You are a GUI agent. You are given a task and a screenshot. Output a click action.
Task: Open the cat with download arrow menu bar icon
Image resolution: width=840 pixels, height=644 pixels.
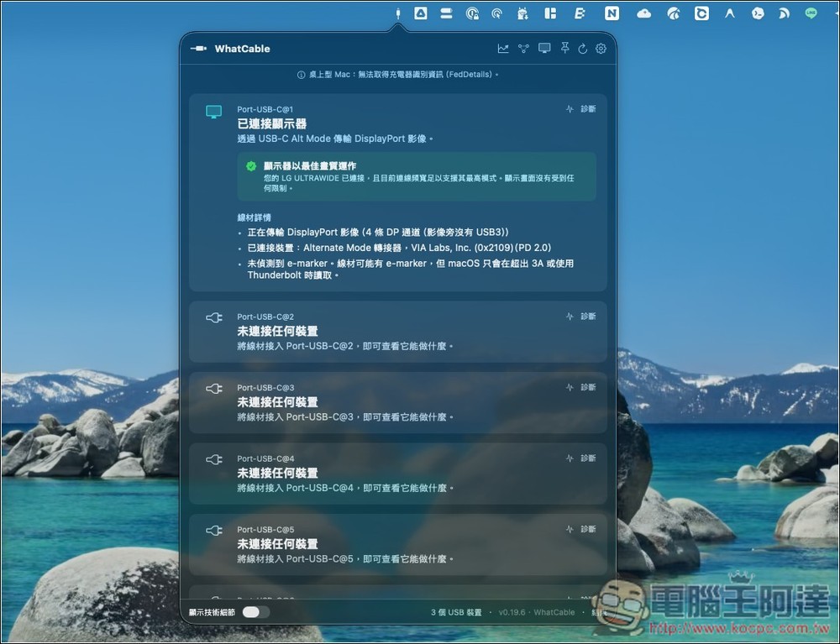click(x=522, y=13)
